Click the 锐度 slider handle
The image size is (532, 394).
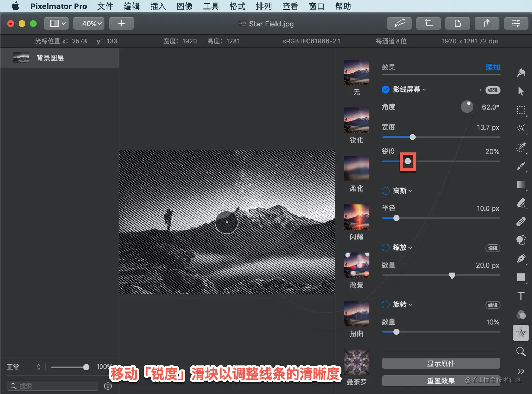click(x=407, y=161)
